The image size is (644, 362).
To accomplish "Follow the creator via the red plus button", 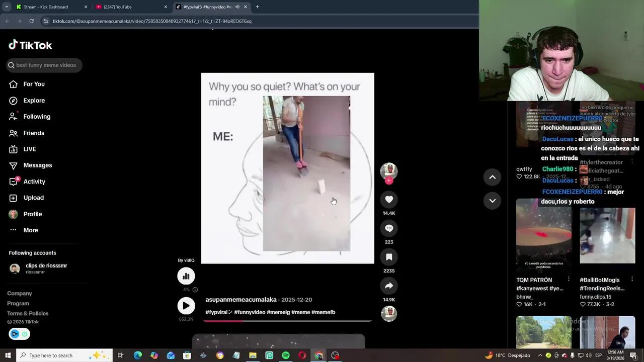I will pyautogui.click(x=389, y=180).
